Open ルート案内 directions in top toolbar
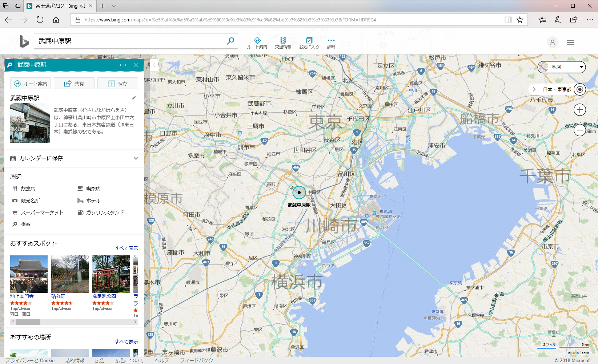The width and height of the screenshot is (598, 364). 257,43
